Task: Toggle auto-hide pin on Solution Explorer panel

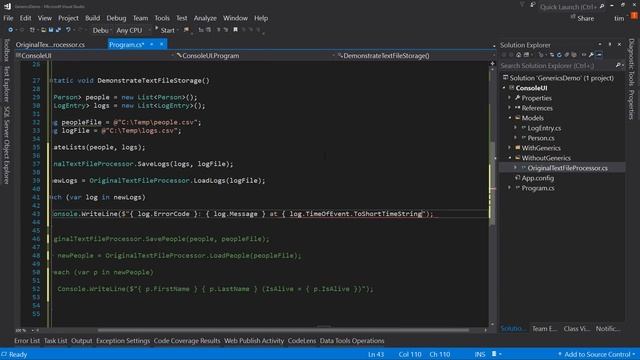Action: coord(610,44)
